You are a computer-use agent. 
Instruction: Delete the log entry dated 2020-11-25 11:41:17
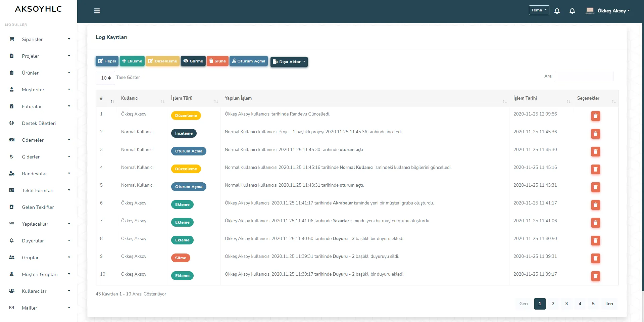click(x=595, y=205)
